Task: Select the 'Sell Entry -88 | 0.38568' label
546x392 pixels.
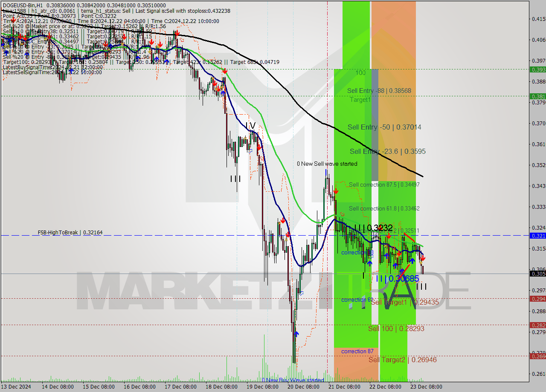Action: 379,91
